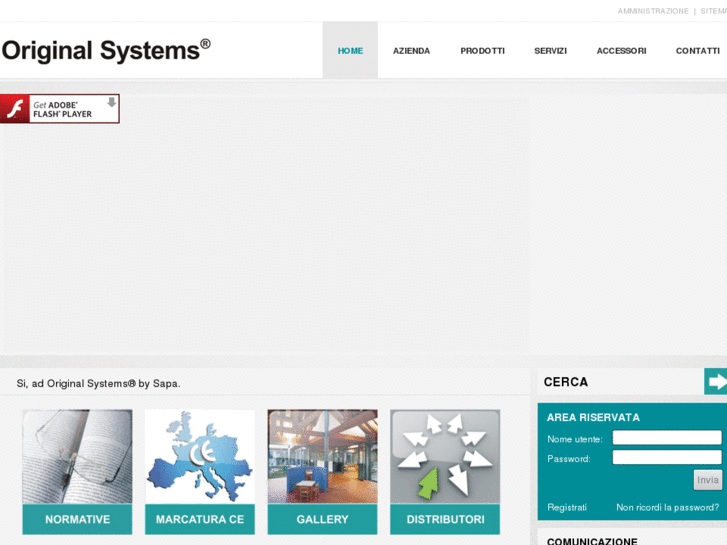Click the Invia submit button

click(x=708, y=480)
